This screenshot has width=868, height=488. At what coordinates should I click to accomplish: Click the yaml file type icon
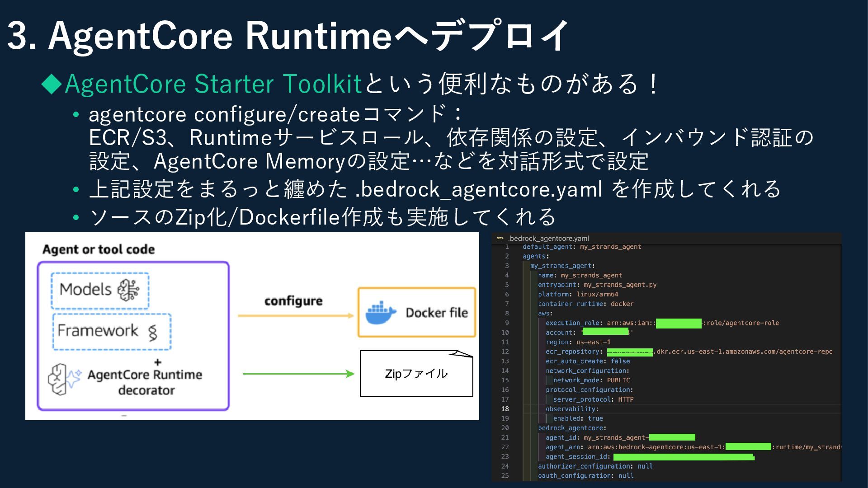coord(500,238)
